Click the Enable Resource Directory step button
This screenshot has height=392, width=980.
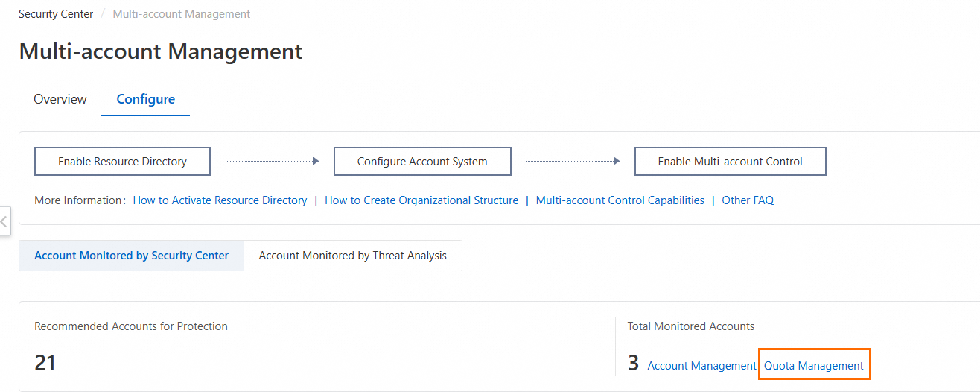(122, 161)
